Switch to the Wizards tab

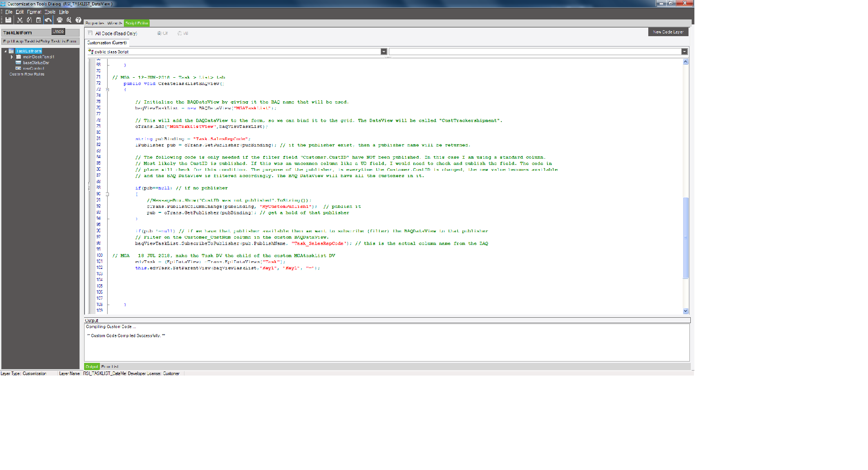pyautogui.click(x=115, y=23)
